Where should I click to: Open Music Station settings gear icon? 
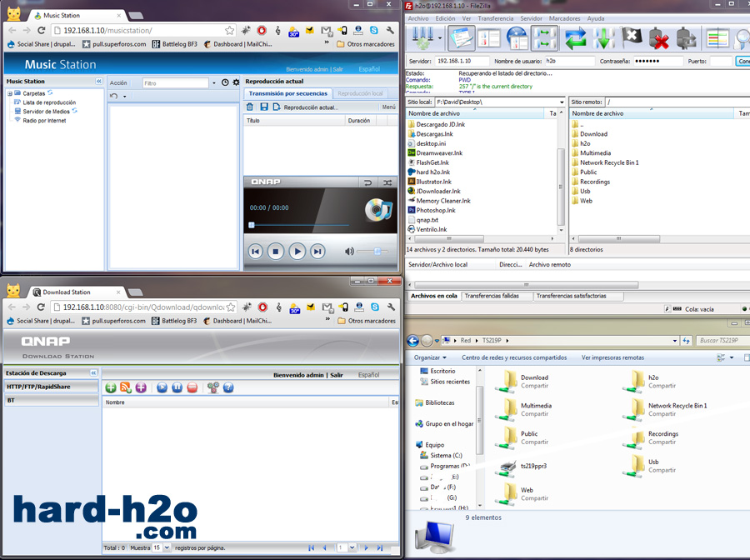pyautogui.click(x=236, y=82)
